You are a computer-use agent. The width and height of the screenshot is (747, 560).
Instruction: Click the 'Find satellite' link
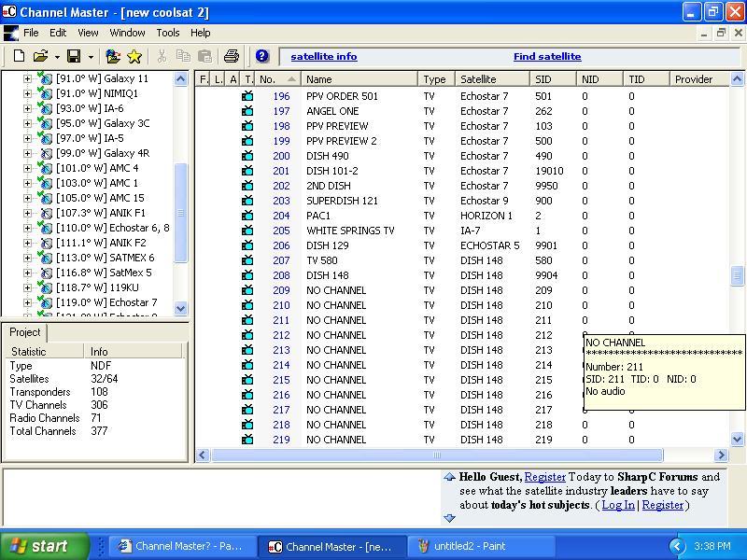(547, 56)
